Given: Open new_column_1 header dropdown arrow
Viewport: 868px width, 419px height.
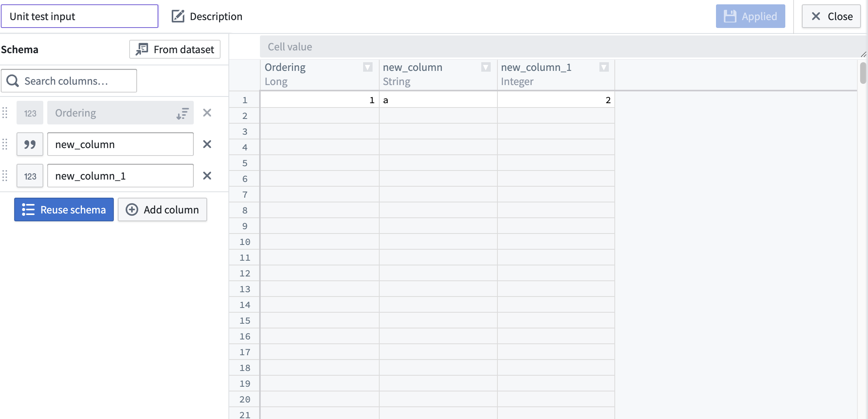Looking at the screenshot, I should coord(604,67).
